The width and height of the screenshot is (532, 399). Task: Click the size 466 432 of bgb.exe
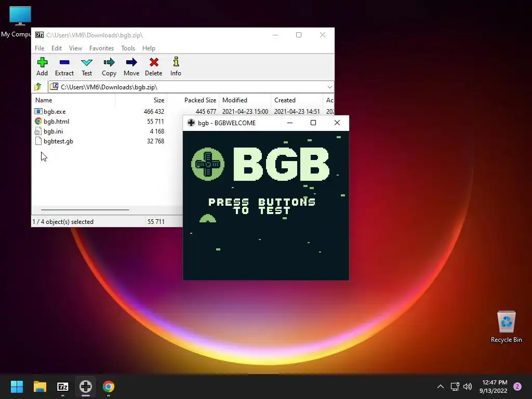click(154, 111)
